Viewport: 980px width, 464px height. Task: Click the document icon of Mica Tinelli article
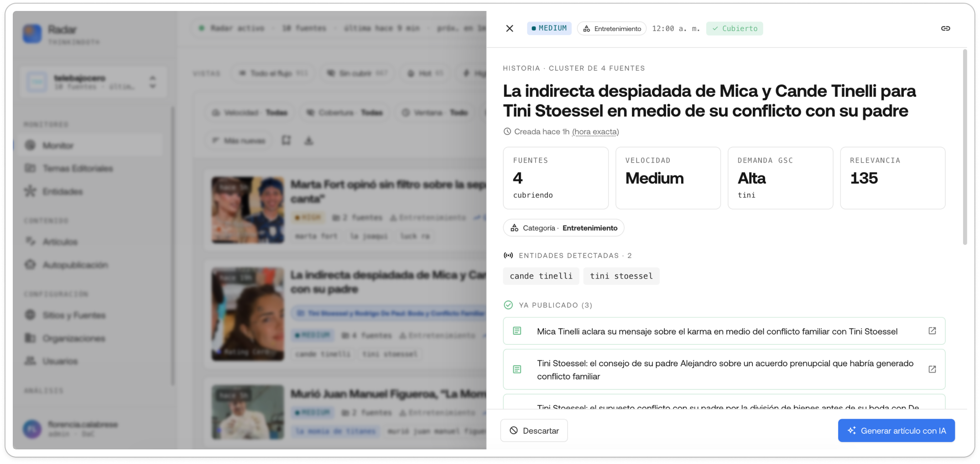(x=517, y=331)
